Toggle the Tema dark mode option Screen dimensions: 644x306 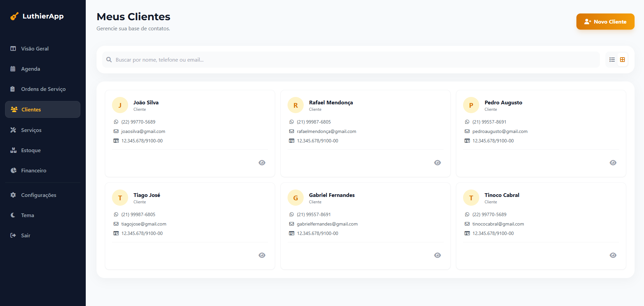[27, 215]
